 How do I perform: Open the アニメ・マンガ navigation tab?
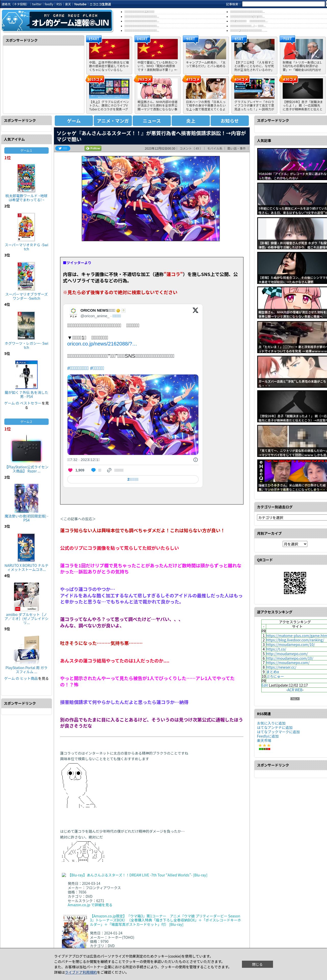pyautogui.click(x=113, y=121)
